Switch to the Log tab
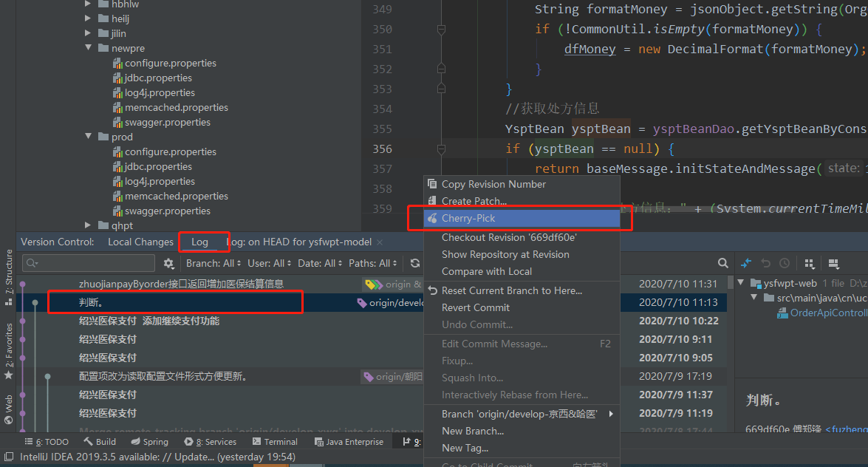Viewport: 868px width, 467px height. click(x=200, y=242)
